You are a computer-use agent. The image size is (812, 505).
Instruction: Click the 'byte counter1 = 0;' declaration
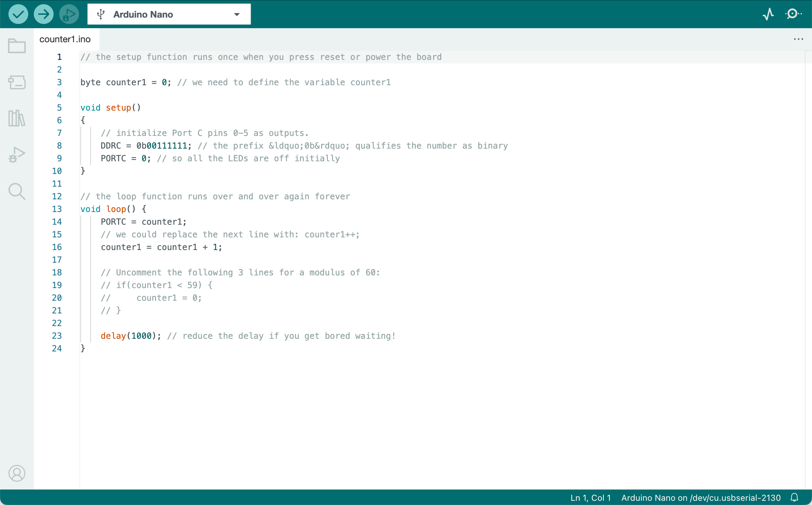tap(126, 82)
